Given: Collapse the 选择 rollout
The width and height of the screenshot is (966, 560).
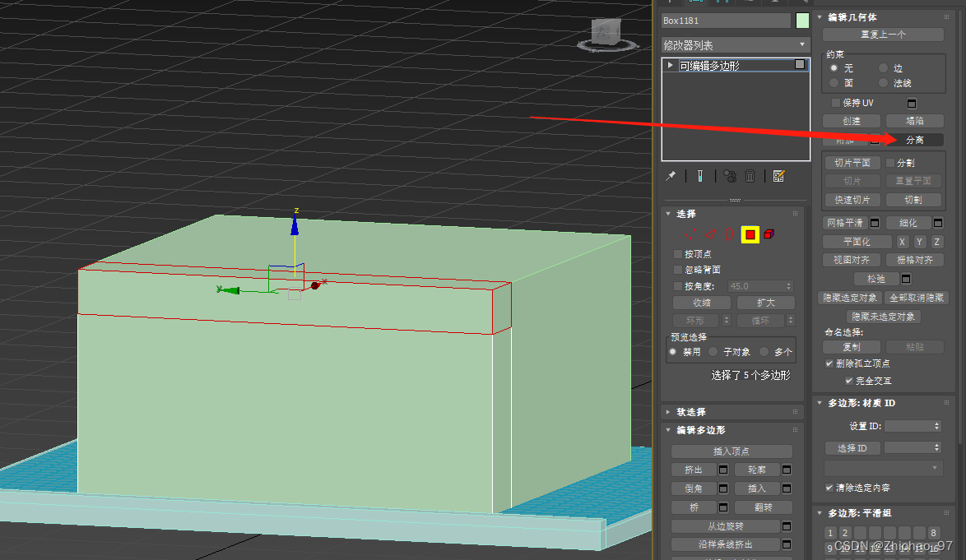Looking at the screenshot, I should point(668,214).
